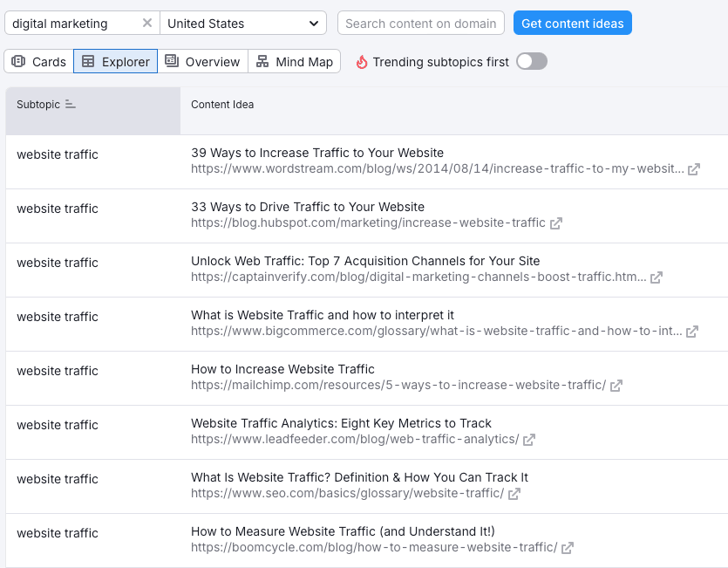This screenshot has height=568, width=728.
Task: Open external link icon for BigCommerce glossary
Action: [x=692, y=332]
